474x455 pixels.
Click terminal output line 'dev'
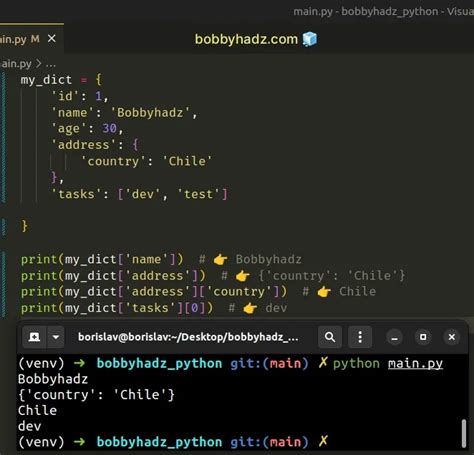29,426
